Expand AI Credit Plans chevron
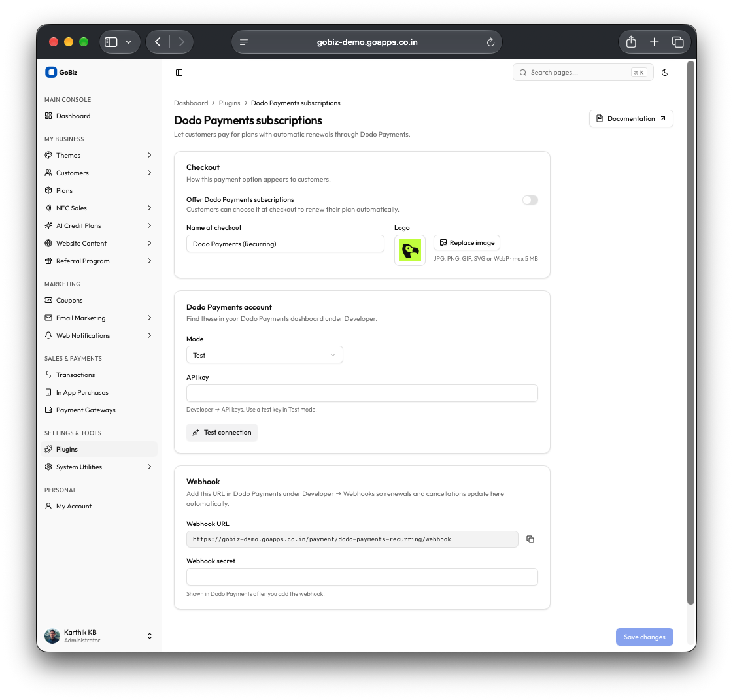Screen dimensions: 733x700 [150, 225]
